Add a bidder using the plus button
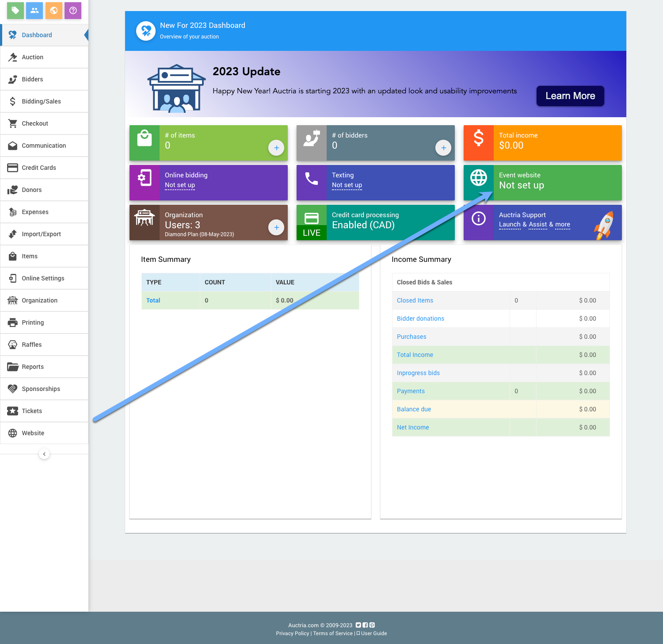Viewport: 663px width, 644px height. point(443,148)
